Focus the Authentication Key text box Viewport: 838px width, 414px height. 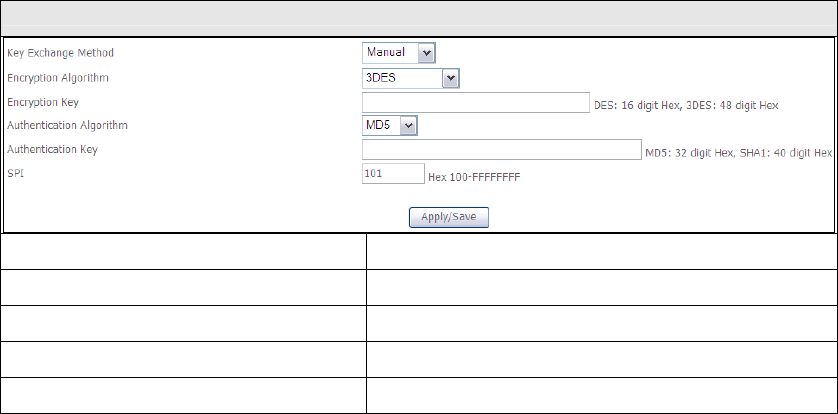click(x=502, y=150)
